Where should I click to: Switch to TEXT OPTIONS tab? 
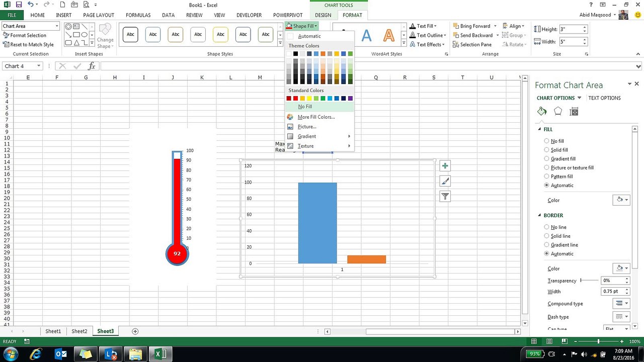(604, 98)
